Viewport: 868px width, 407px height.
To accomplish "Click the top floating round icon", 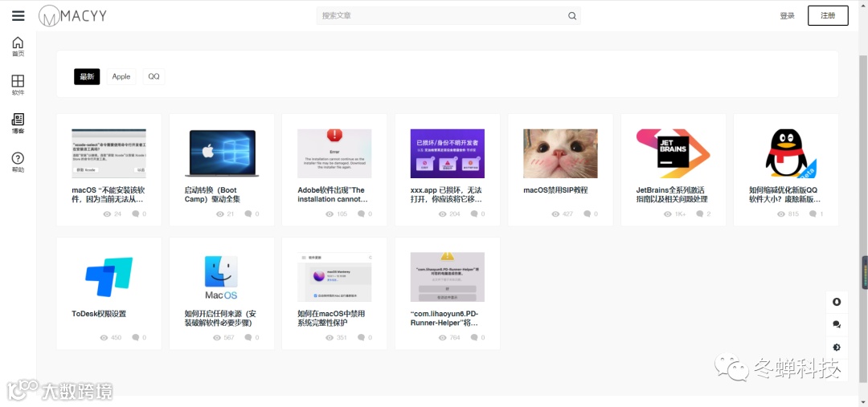I will click(x=837, y=302).
